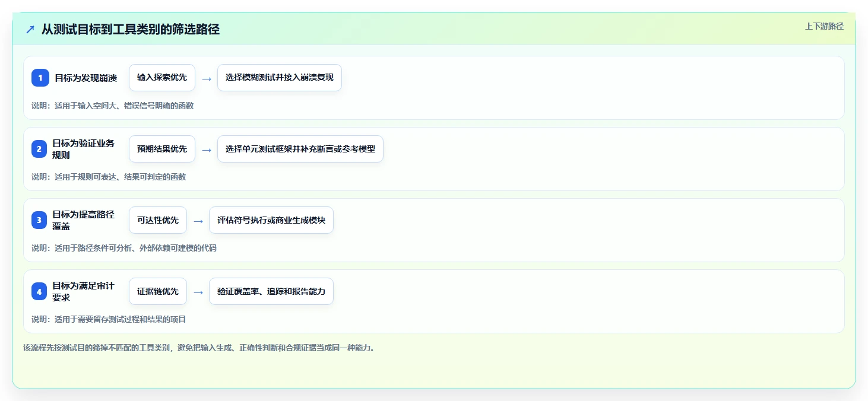Select the 选择模糊测试并接入崩溃复现 chip
This screenshot has height=401, width=868.
pos(280,78)
